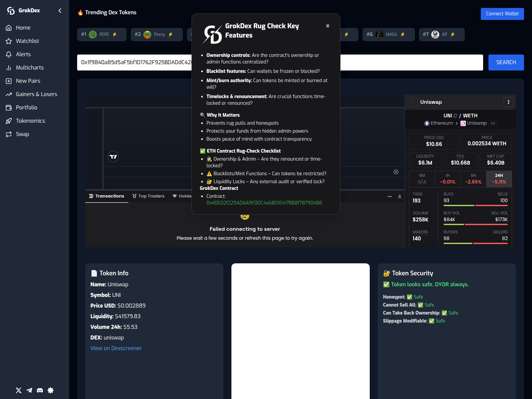Open chart settings gear icon
The image size is (532, 399).
click(396, 172)
